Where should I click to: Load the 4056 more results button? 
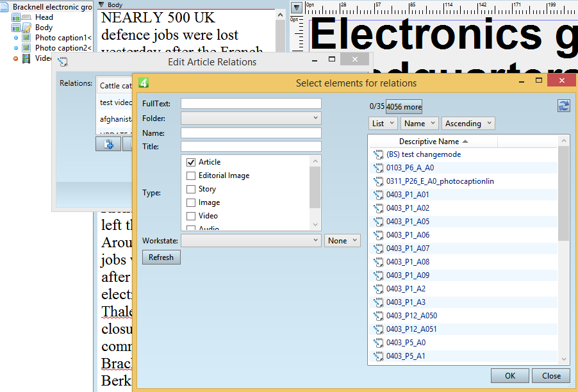point(404,107)
